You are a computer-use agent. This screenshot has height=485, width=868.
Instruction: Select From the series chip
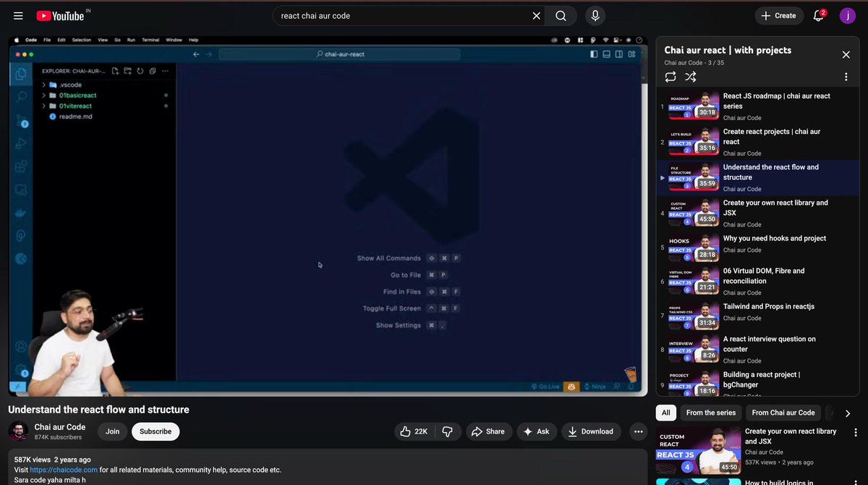(710, 413)
